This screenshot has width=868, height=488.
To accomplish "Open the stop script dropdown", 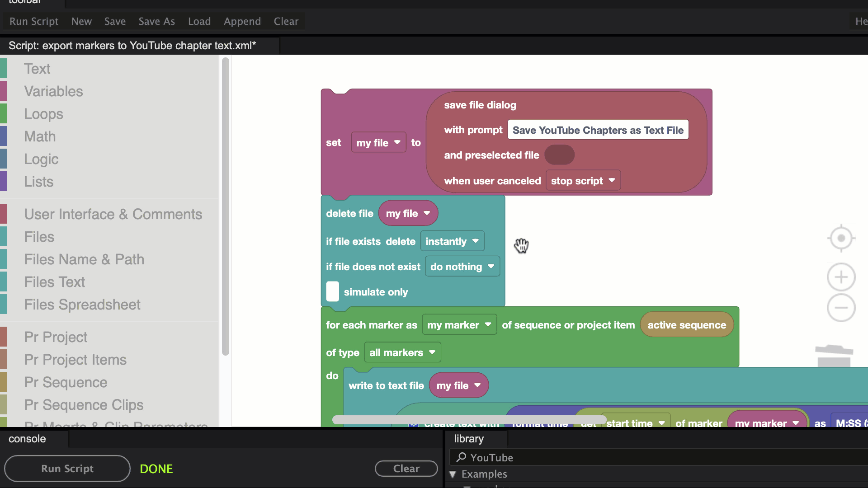I will click(x=583, y=181).
